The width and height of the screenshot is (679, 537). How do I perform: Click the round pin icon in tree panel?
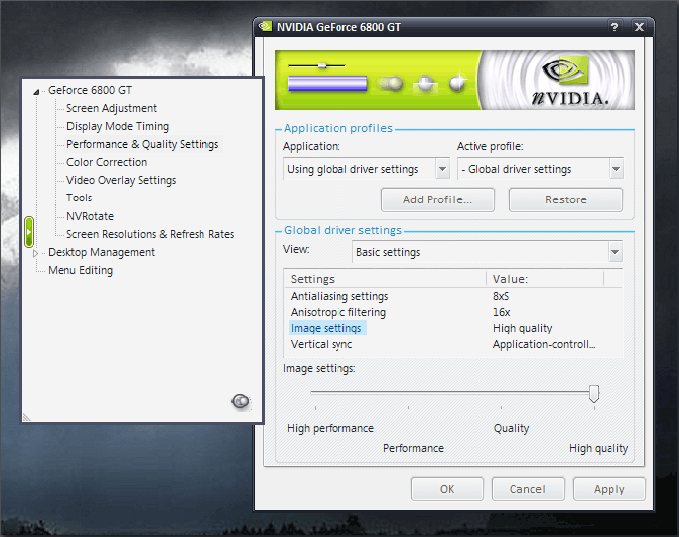(x=241, y=401)
